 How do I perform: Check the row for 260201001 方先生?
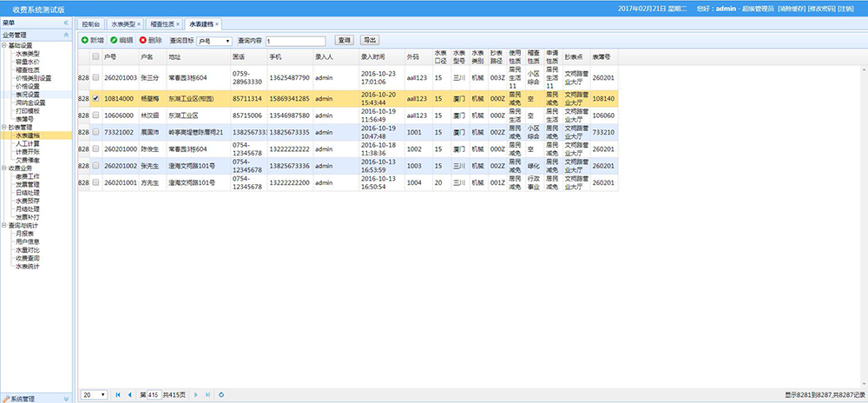coord(95,182)
